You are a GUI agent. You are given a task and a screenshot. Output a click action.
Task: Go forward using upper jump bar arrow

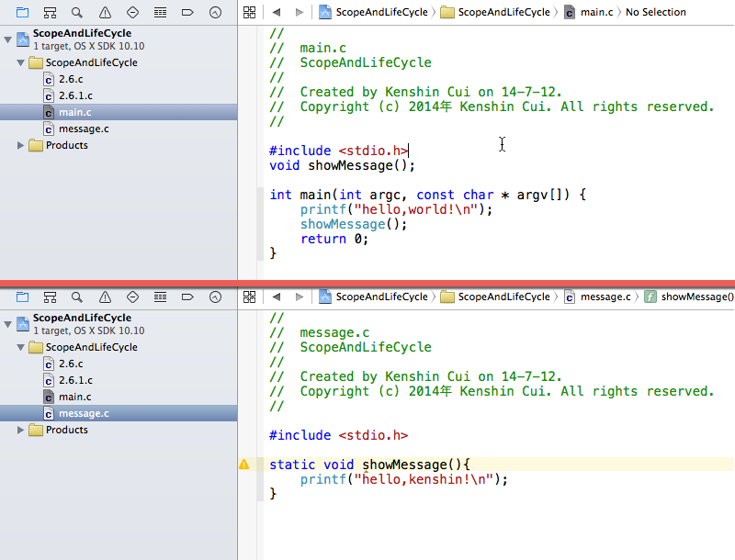(299, 12)
